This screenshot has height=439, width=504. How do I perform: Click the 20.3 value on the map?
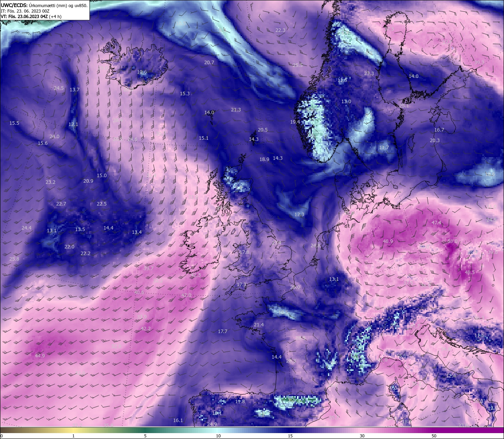point(435,141)
